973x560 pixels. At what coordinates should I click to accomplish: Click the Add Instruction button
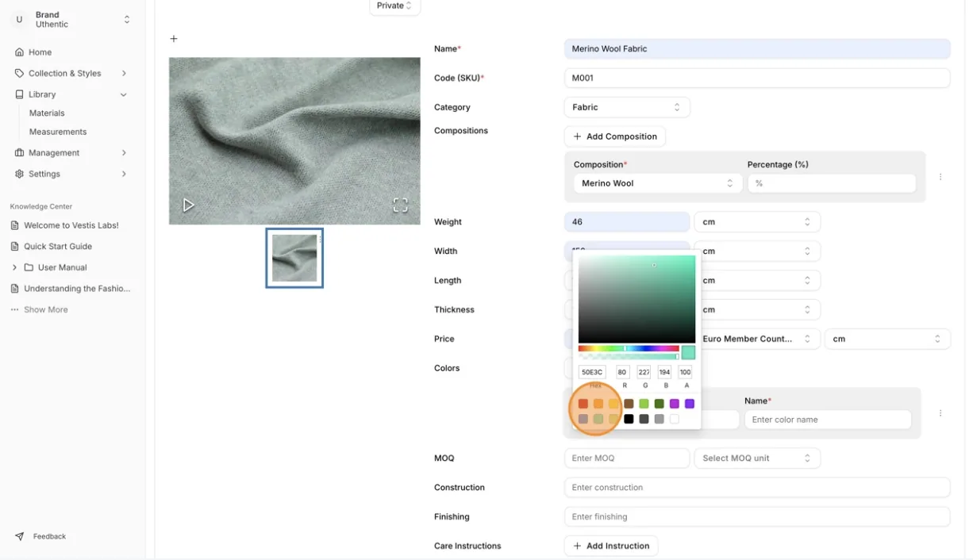point(611,546)
